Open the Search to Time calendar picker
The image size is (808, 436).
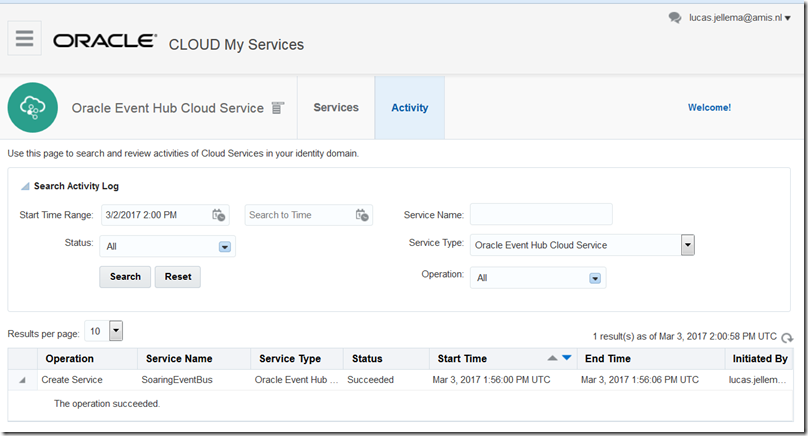tap(363, 215)
